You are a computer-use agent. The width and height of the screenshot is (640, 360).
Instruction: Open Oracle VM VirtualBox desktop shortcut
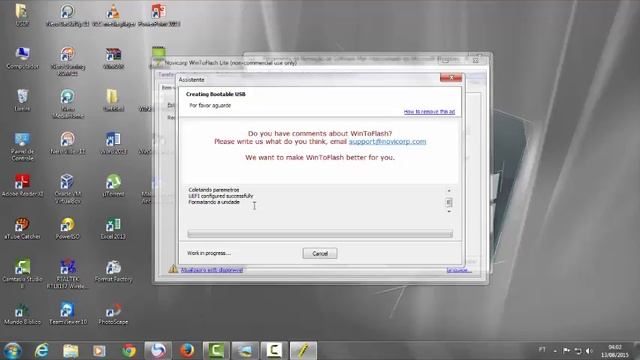(68, 189)
